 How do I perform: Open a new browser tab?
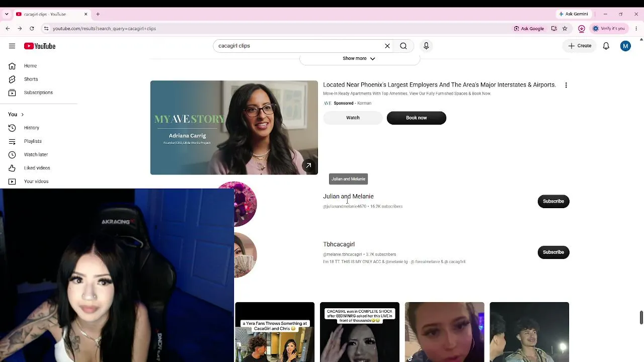tap(98, 14)
